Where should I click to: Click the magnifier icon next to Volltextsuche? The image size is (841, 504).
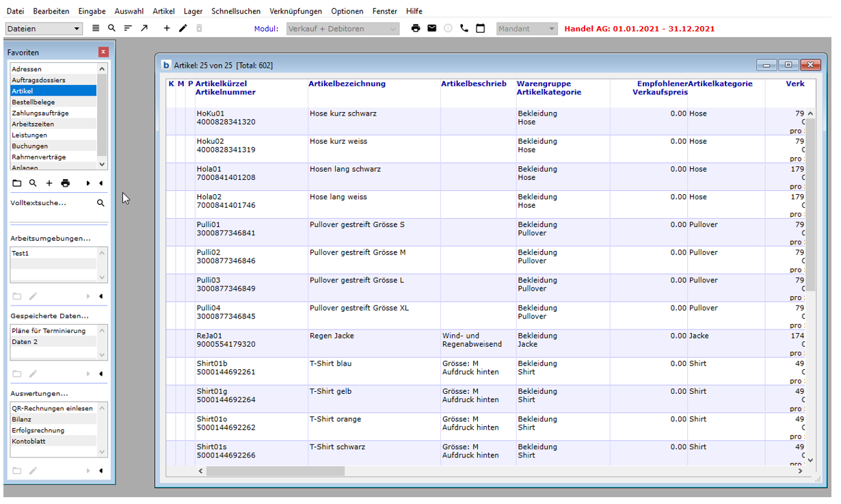[101, 203]
